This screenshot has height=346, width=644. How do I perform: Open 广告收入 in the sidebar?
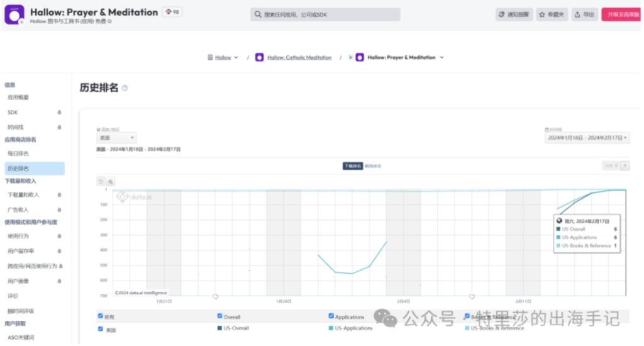click(x=18, y=210)
